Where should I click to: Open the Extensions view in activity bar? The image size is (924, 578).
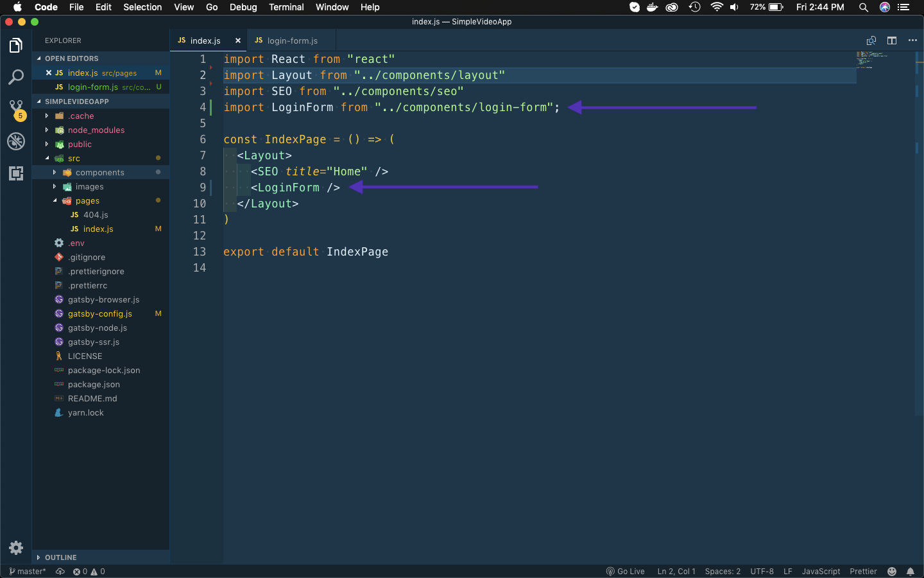(16, 173)
